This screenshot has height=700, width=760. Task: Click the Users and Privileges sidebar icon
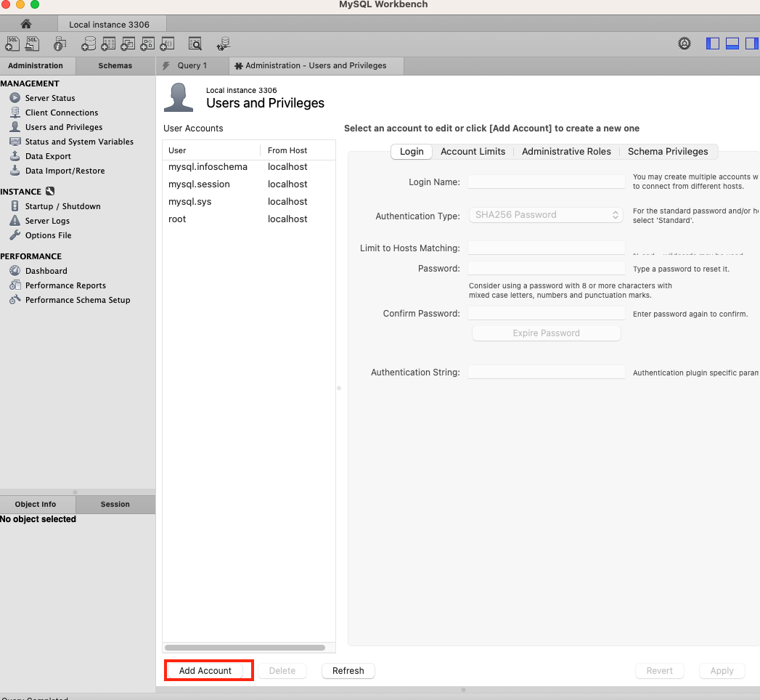[x=15, y=127]
